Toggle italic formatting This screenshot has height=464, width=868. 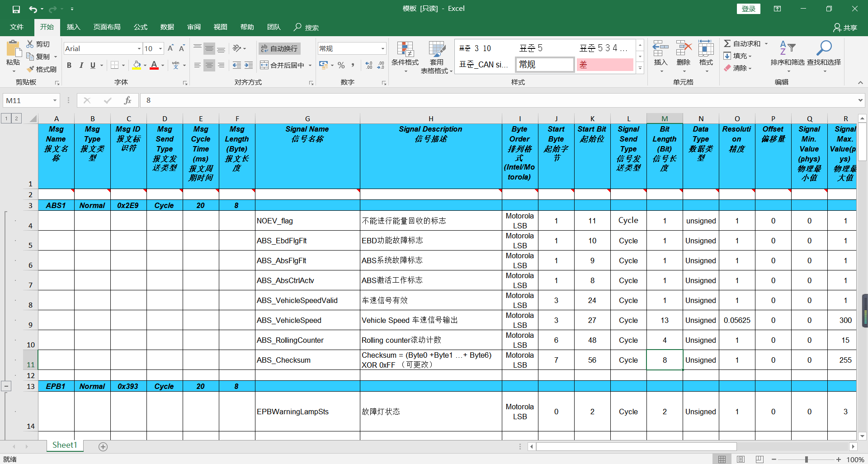81,65
